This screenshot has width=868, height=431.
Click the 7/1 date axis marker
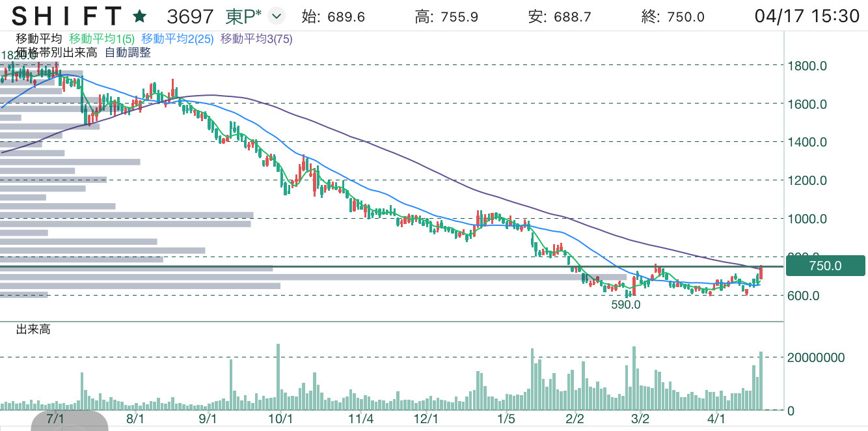(56, 419)
